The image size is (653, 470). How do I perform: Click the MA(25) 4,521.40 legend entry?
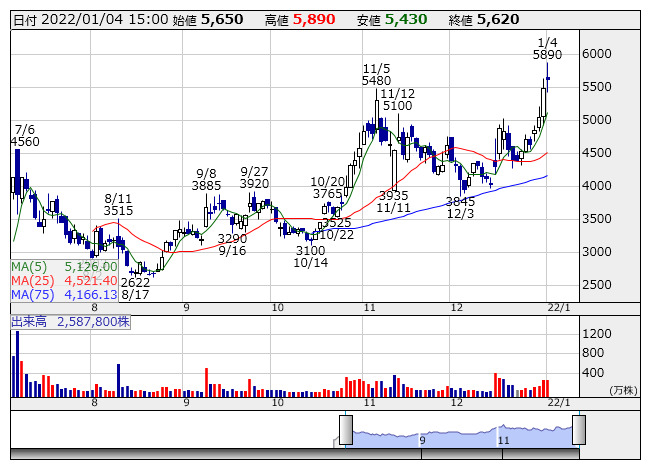tap(64, 281)
